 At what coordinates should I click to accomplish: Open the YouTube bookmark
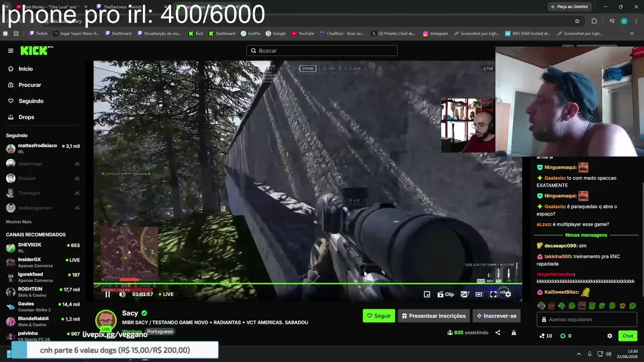click(302, 34)
